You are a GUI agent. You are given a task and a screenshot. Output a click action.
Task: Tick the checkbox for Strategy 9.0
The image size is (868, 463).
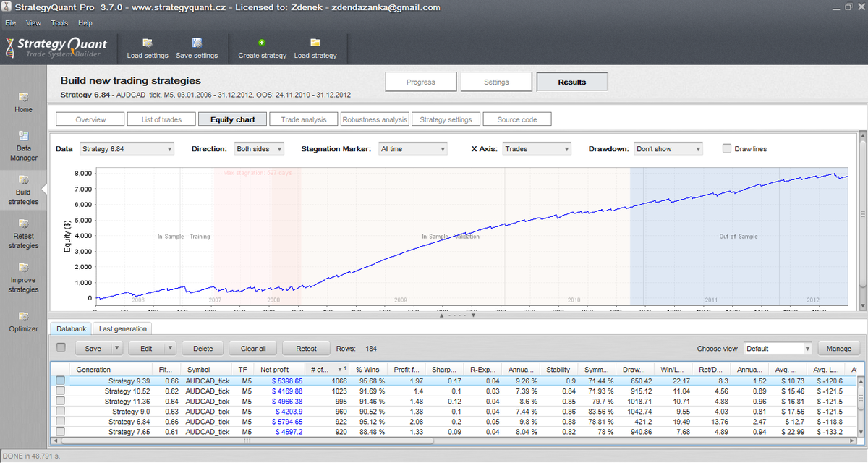coord(61,411)
